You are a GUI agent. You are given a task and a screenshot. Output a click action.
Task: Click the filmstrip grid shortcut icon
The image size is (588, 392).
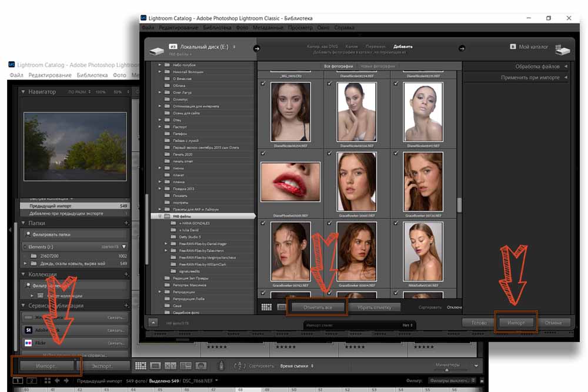tap(47, 381)
